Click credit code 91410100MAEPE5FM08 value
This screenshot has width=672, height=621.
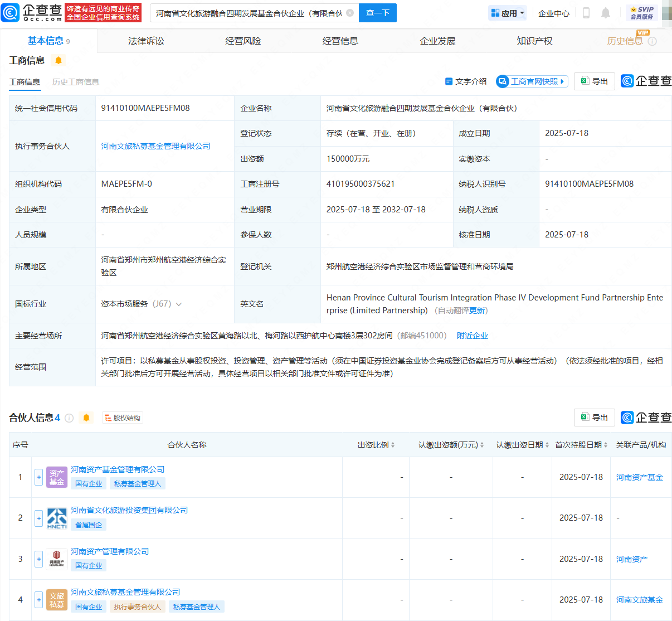coord(145,108)
